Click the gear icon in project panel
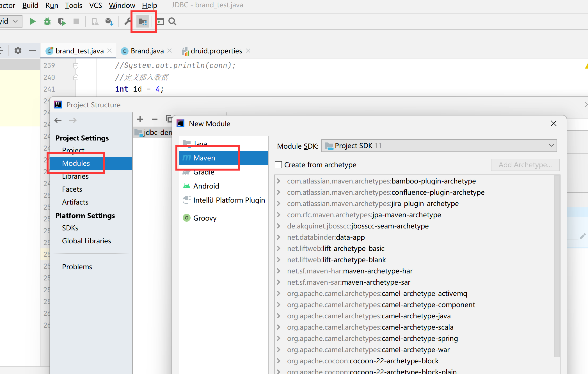Viewport: 588px width, 374px height. coord(18,51)
